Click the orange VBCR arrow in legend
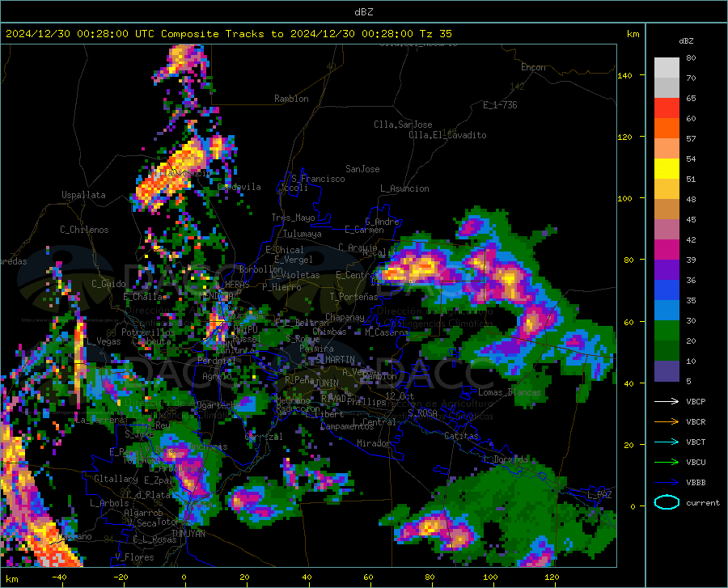Viewport: 728px width, 588px height. [x=667, y=422]
